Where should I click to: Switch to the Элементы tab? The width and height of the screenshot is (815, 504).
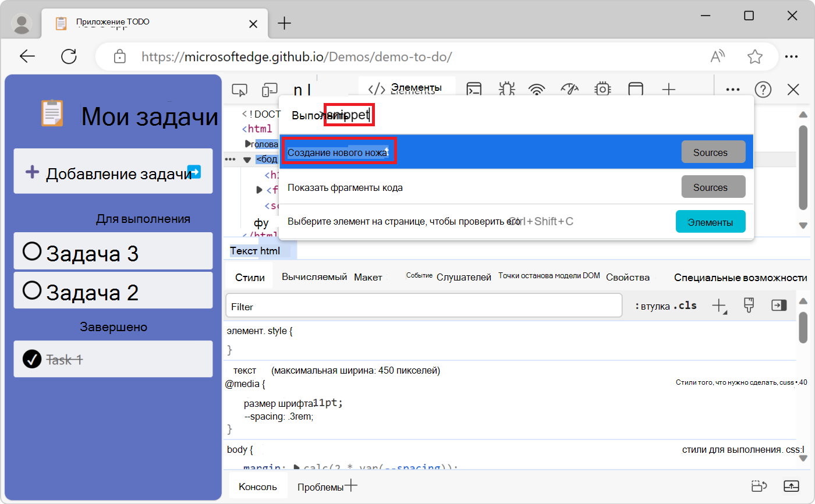(407, 89)
